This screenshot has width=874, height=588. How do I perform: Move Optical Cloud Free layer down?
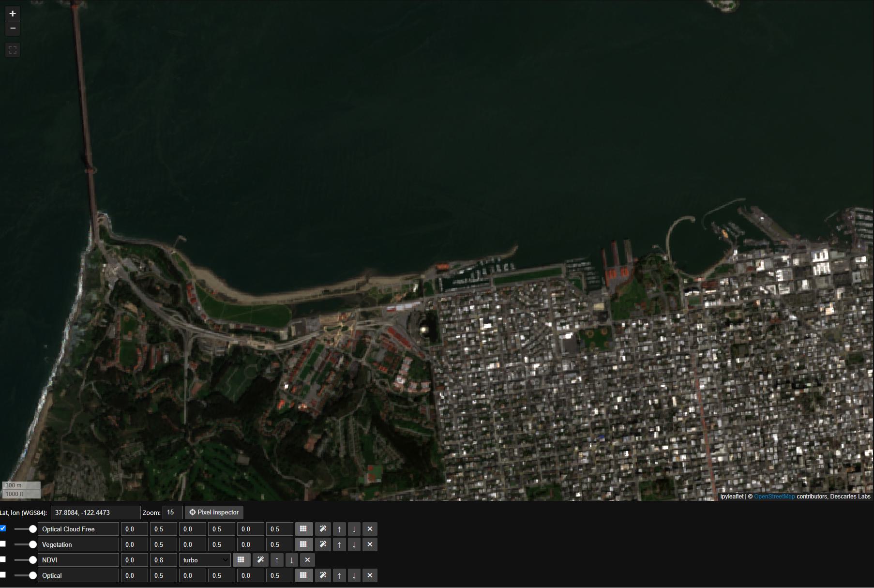click(354, 529)
